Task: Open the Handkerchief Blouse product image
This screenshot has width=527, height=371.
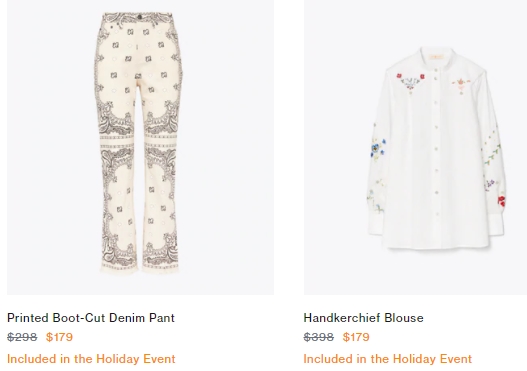Action: (415, 147)
